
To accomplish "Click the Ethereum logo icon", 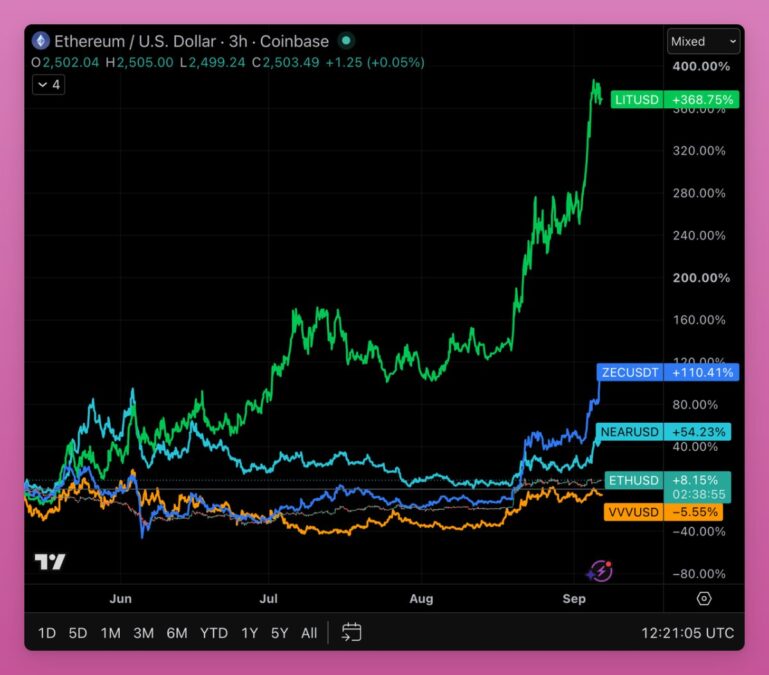I will (41, 41).
